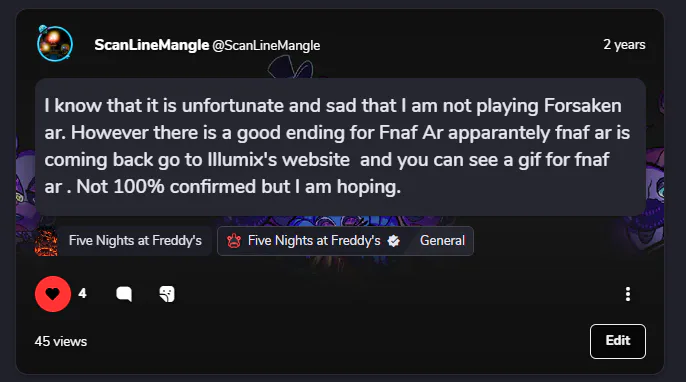The width and height of the screenshot is (686, 382).
Task: Like the post with the heart button
Action: click(53, 294)
